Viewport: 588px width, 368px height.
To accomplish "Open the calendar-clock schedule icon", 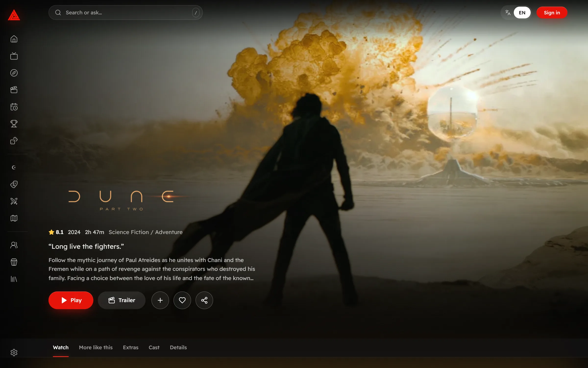I will [x=14, y=107].
